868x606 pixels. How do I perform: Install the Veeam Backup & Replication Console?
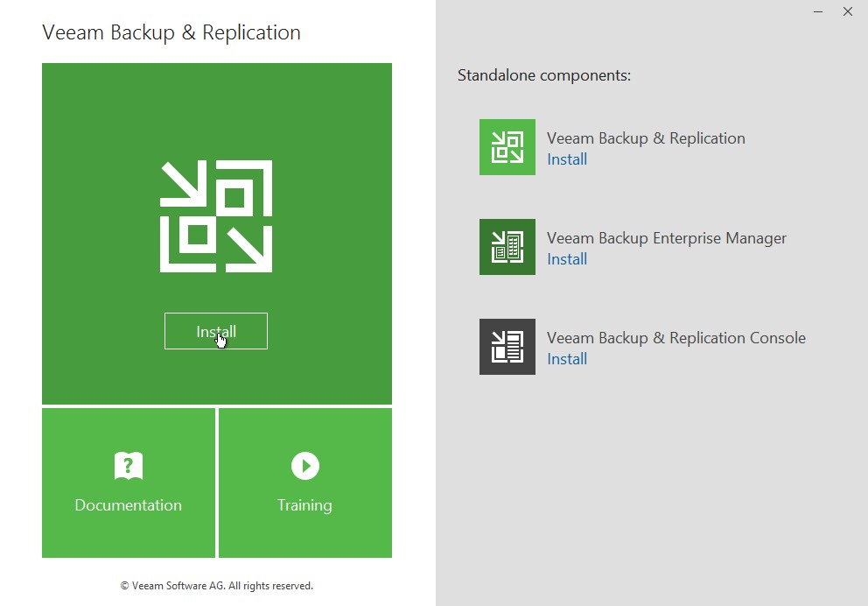[x=567, y=359]
